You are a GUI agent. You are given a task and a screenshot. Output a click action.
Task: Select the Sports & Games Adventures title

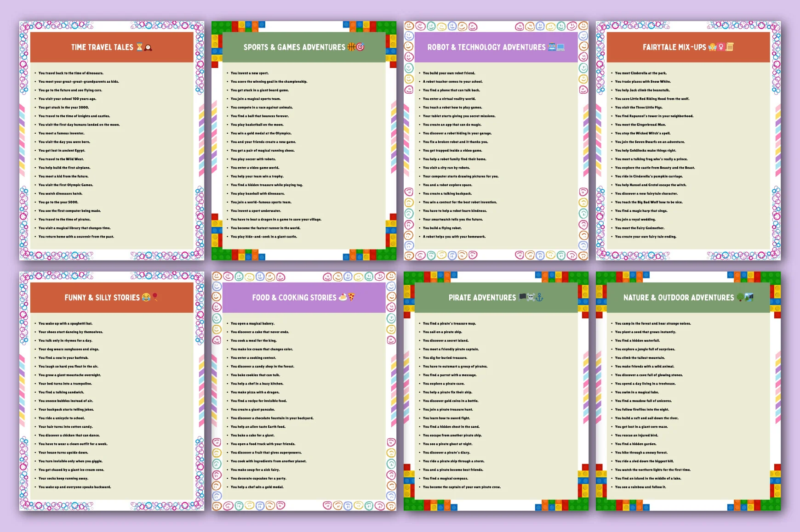point(294,47)
